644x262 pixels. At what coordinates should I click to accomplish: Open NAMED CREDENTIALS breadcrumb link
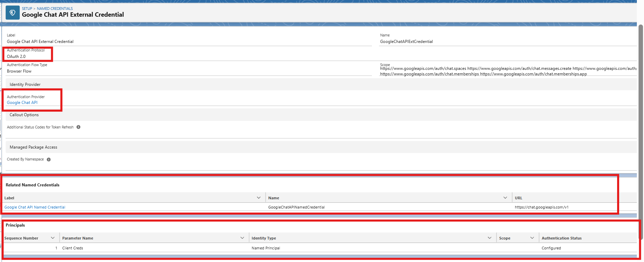point(55,9)
